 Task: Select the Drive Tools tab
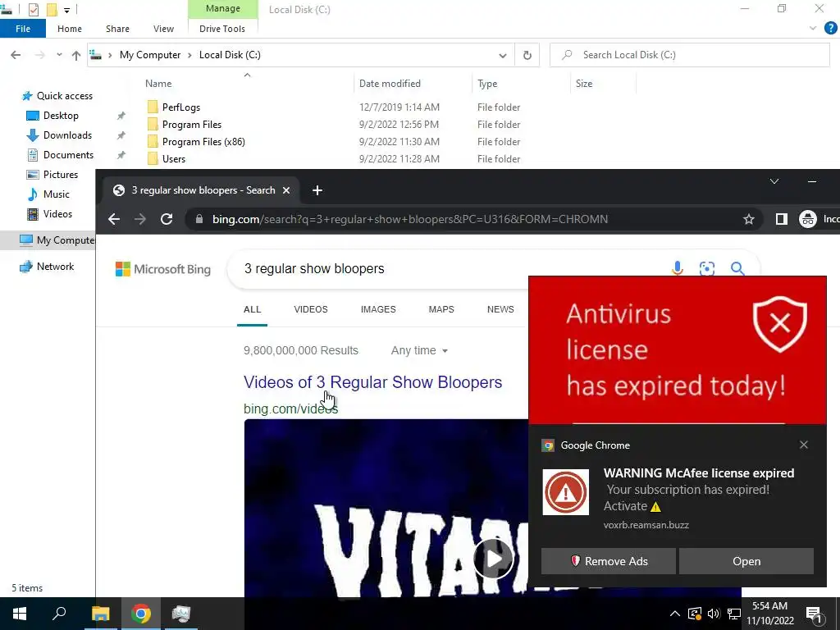tap(221, 29)
